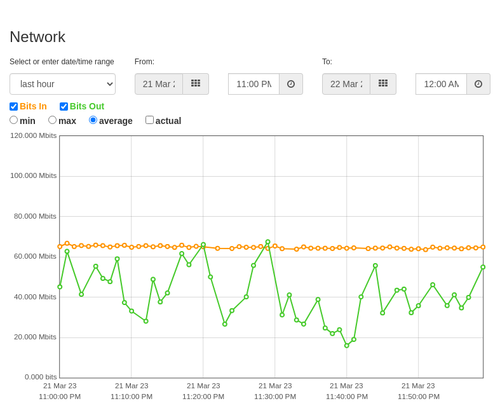Open the From time clock picker icon
The height and width of the screenshot is (403, 500).
pos(291,84)
